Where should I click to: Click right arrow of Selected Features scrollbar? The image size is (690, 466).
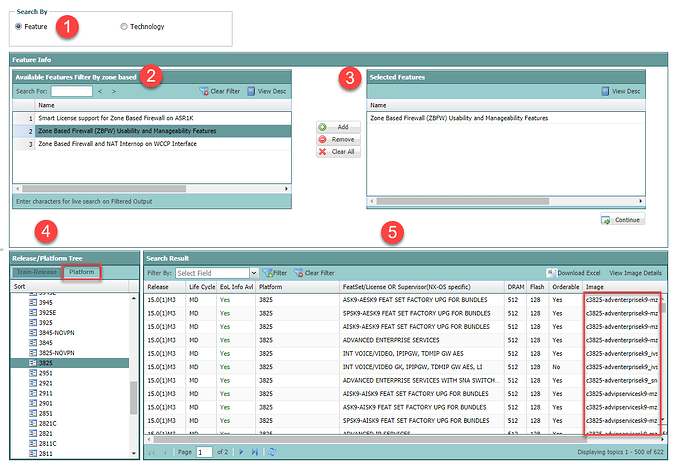pos(641,201)
